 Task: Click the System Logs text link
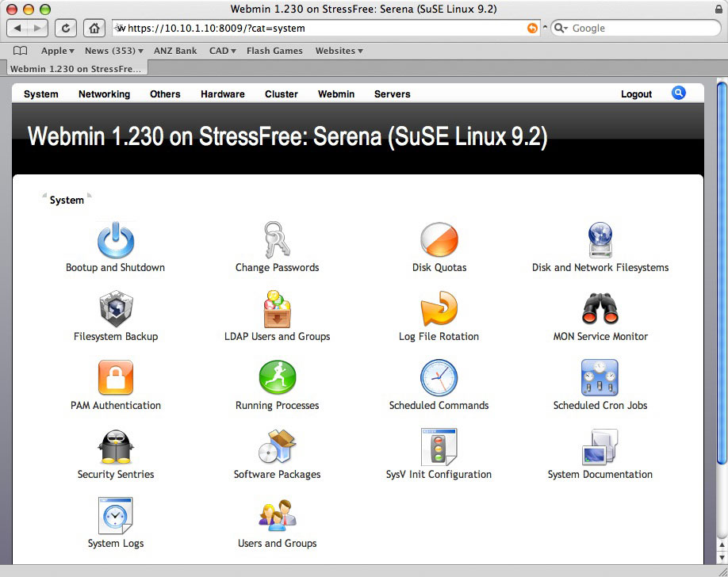[116, 543]
